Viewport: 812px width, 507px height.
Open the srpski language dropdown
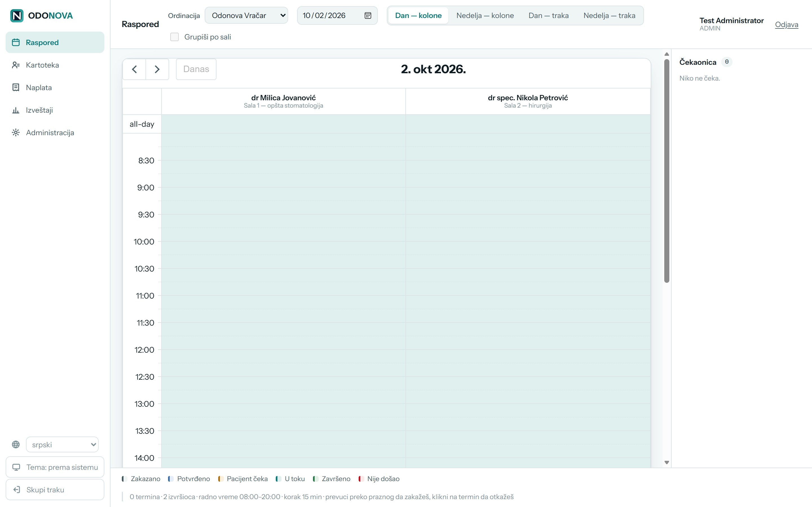[62, 445]
